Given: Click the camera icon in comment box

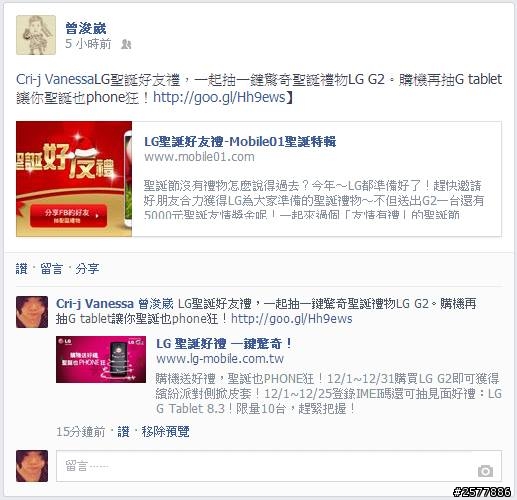Looking at the screenshot, I should point(485,471).
